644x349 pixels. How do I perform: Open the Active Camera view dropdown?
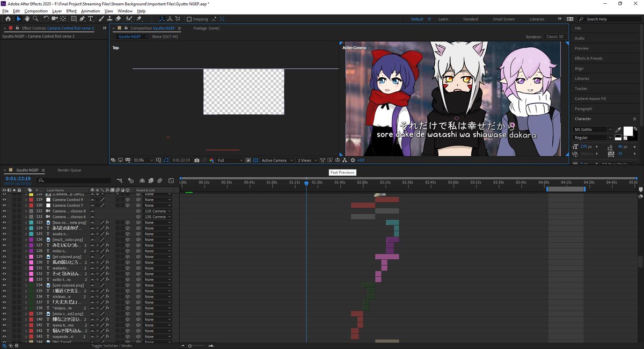pos(277,160)
